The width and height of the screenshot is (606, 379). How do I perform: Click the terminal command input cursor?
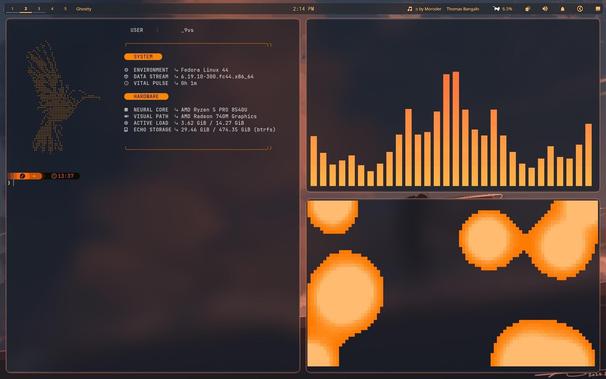point(14,182)
